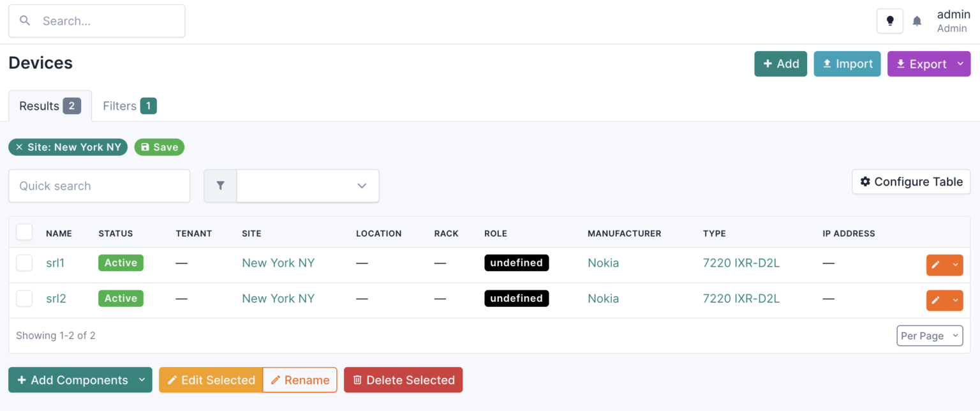Save the current filter set

click(160, 147)
